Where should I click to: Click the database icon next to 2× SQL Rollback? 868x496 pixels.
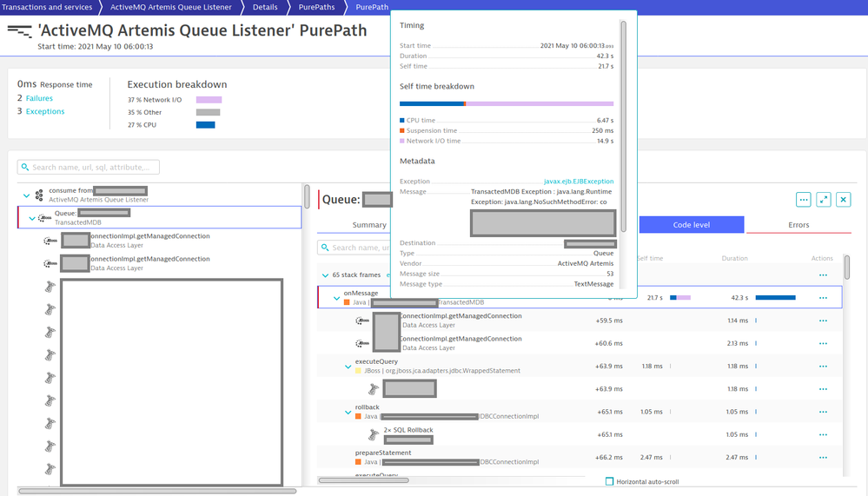[x=374, y=434]
